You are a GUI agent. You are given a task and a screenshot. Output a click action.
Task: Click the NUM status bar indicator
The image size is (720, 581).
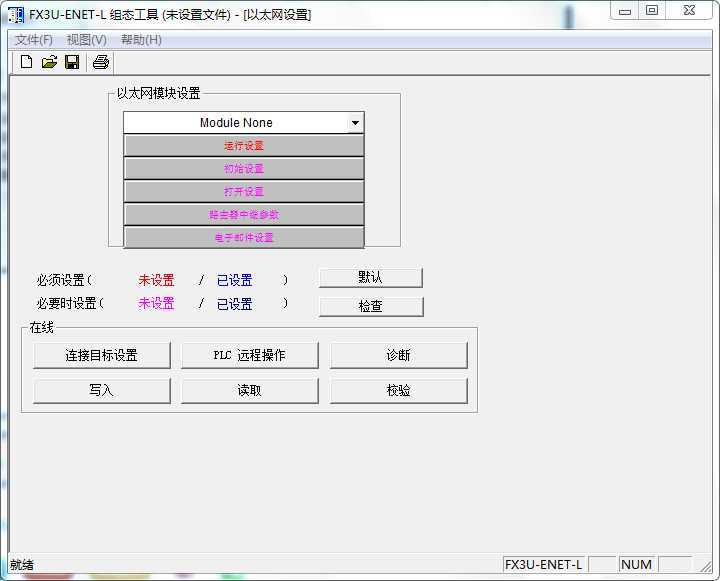point(636,564)
